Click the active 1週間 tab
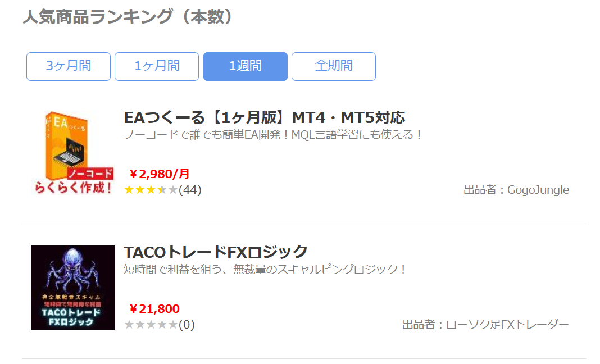600x364 pixels. (245, 66)
